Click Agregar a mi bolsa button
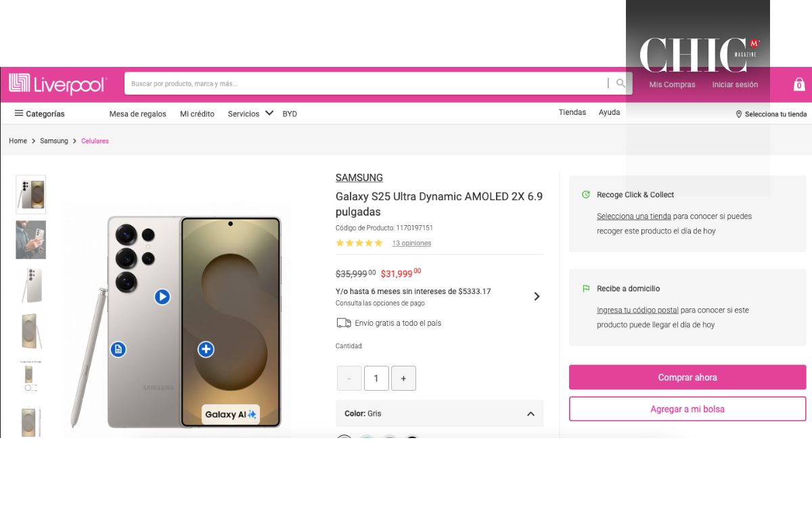Viewport: 812px width, 505px height. click(687, 409)
